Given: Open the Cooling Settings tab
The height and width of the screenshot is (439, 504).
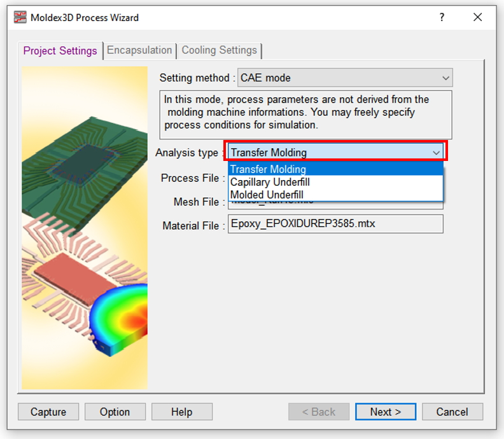Looking at the screenshot, I should tap(219, 50).
